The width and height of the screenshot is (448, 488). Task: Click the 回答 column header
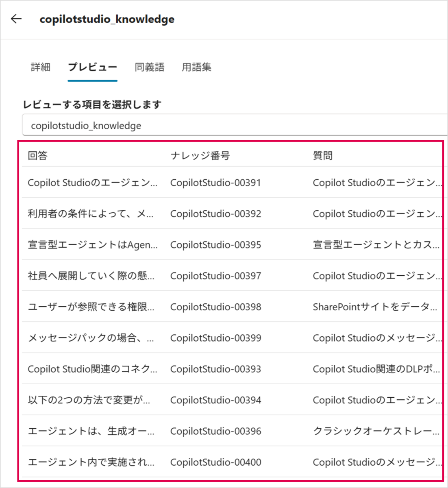pos(37,156)
